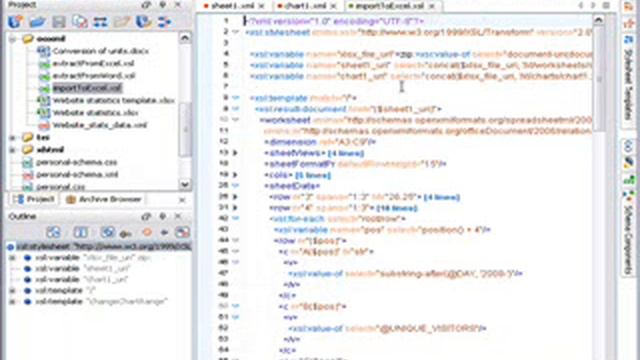Click the second icon in the Outline toolbar

point(80,232)
